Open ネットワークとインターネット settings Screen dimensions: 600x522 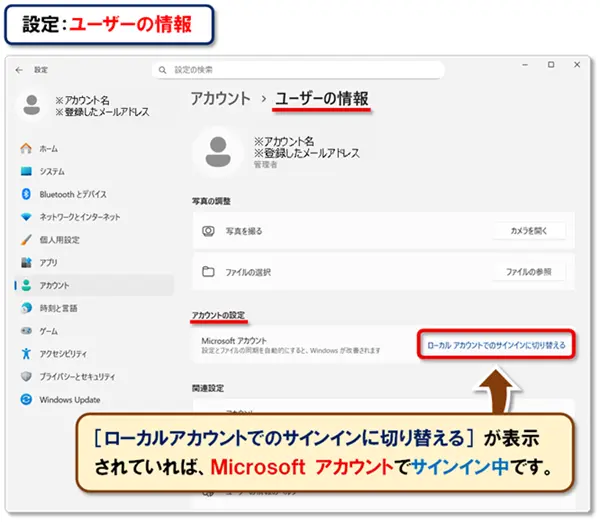click(x=94, y=217)
